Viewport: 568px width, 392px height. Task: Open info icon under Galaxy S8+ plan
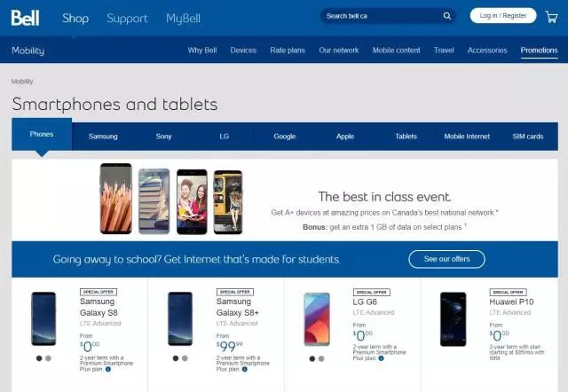pyautogui.click(x=245, y=369)
